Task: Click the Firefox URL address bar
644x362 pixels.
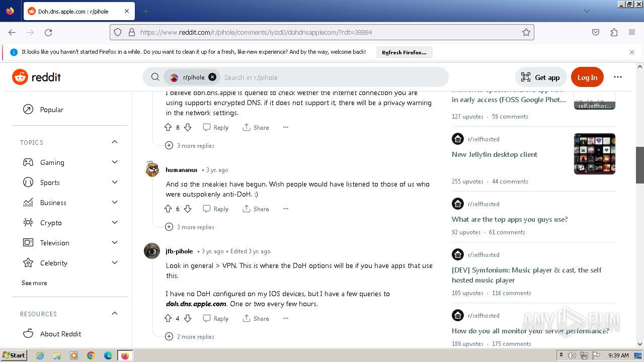Action: [x=322, y=32]
